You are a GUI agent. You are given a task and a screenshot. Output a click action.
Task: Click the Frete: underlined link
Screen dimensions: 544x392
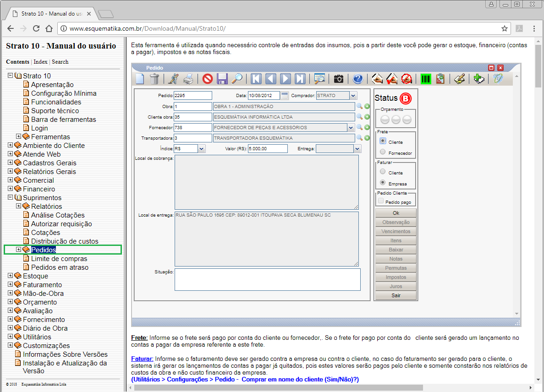(139, 338)
